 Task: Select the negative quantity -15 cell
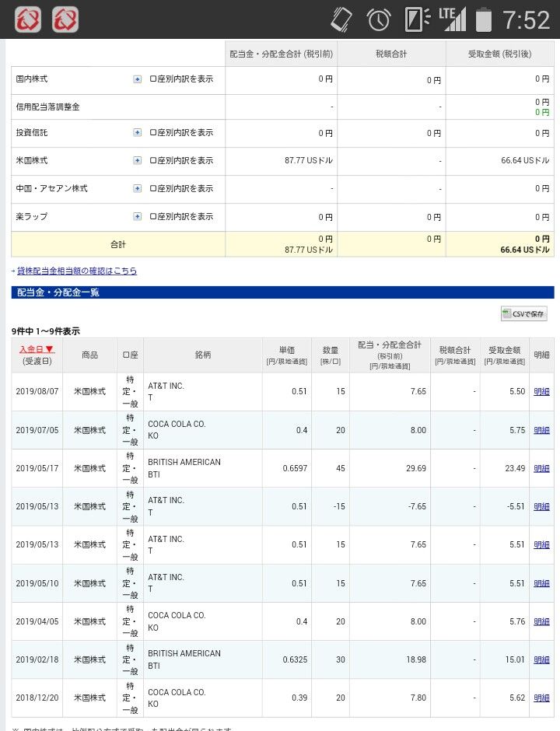click(331, 507)
